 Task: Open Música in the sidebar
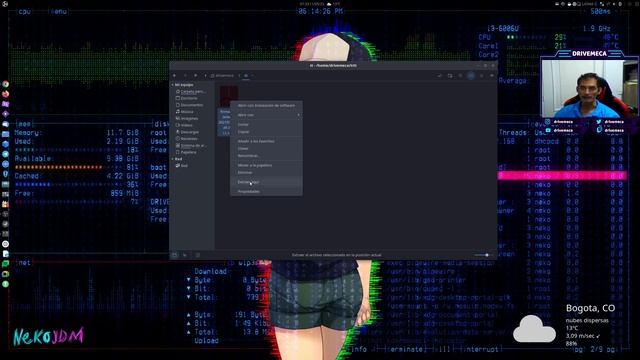[x=185, y=111]
